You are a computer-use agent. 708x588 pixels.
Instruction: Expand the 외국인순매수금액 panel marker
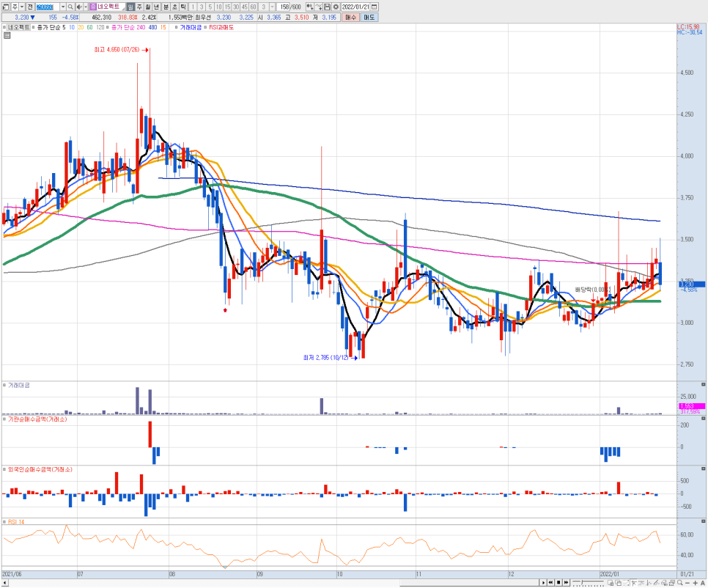point(4,470)
